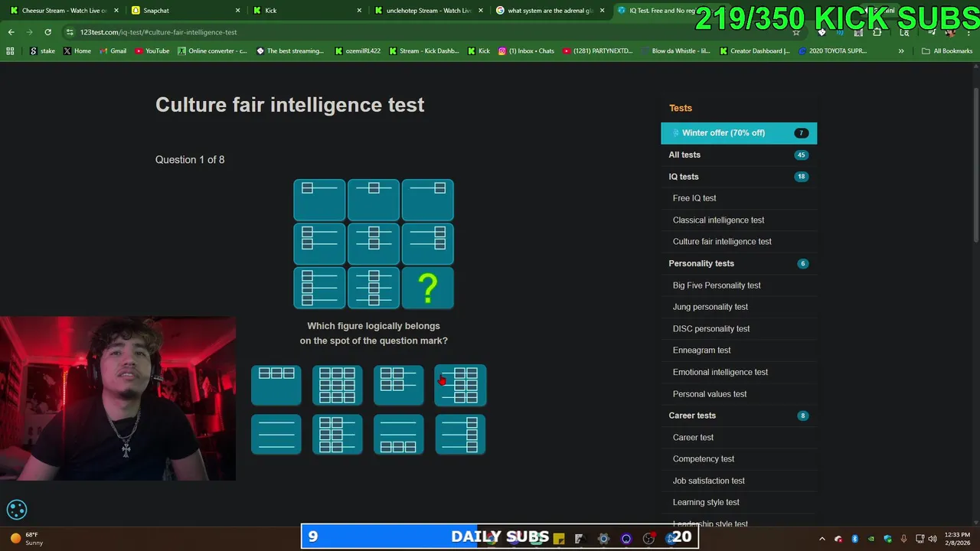Open the IQ tests category
This screenshot has height=551, width=980.
coord(739,177)
